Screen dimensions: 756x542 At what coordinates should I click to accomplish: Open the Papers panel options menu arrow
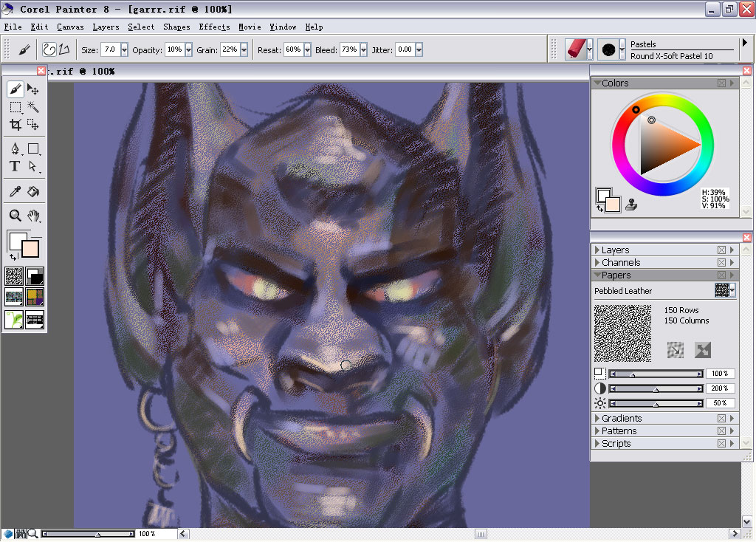click(732, 275)
